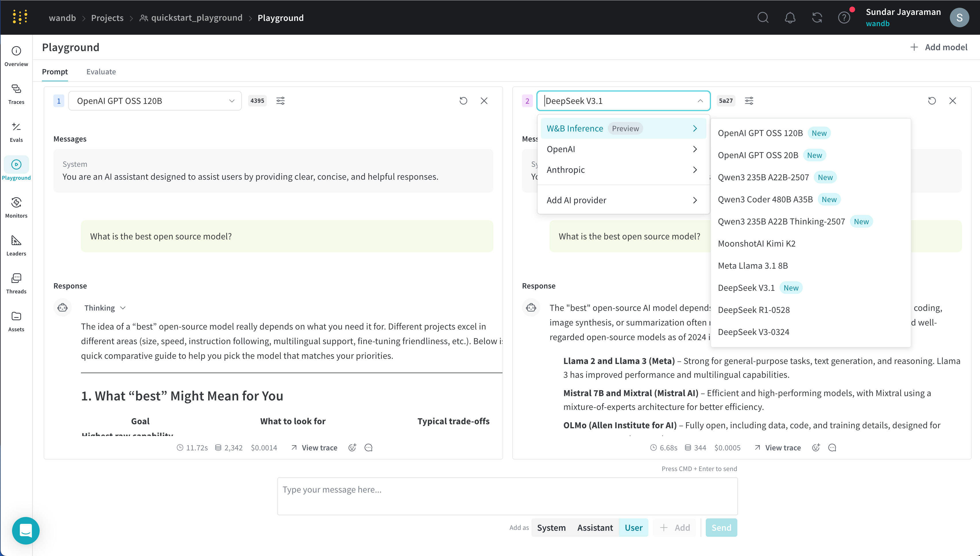Choose OpenAI GPT OSS 20B from list
Viewport: 980px width, 556px height.
(810, 155)
